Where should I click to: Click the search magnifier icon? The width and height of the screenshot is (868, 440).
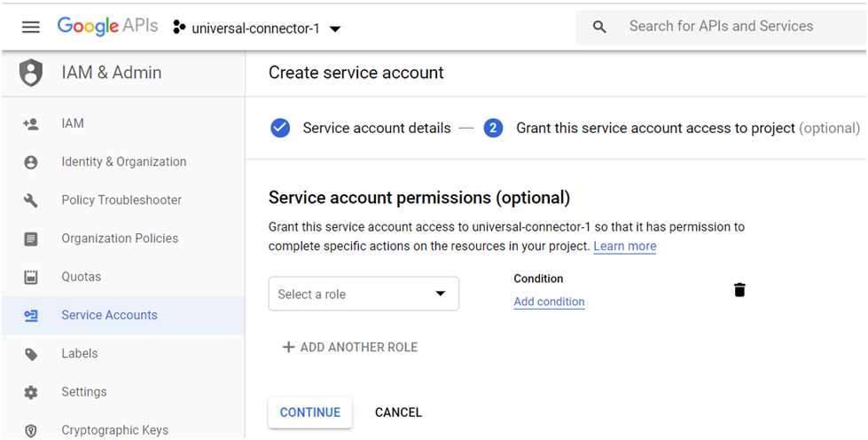click(599, 27)
